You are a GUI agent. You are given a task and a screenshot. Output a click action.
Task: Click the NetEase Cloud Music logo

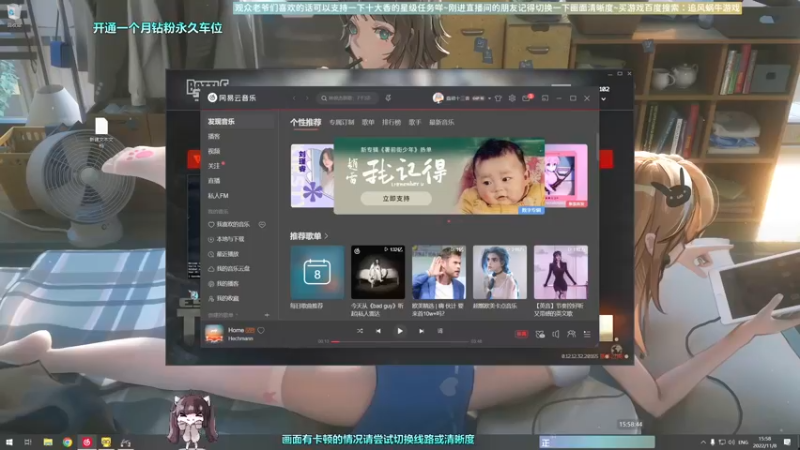click(232, 98)
